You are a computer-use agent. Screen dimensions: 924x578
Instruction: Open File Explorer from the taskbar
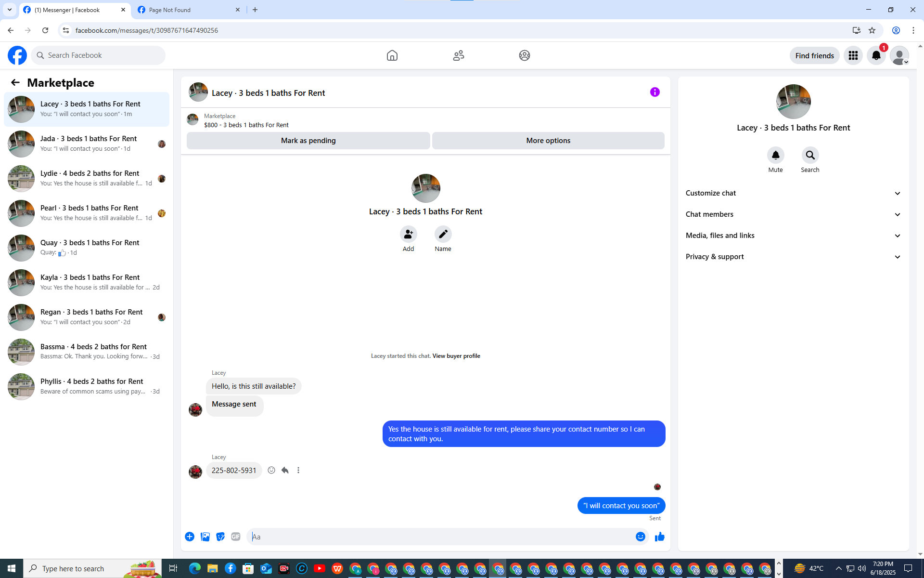point(212,568)
